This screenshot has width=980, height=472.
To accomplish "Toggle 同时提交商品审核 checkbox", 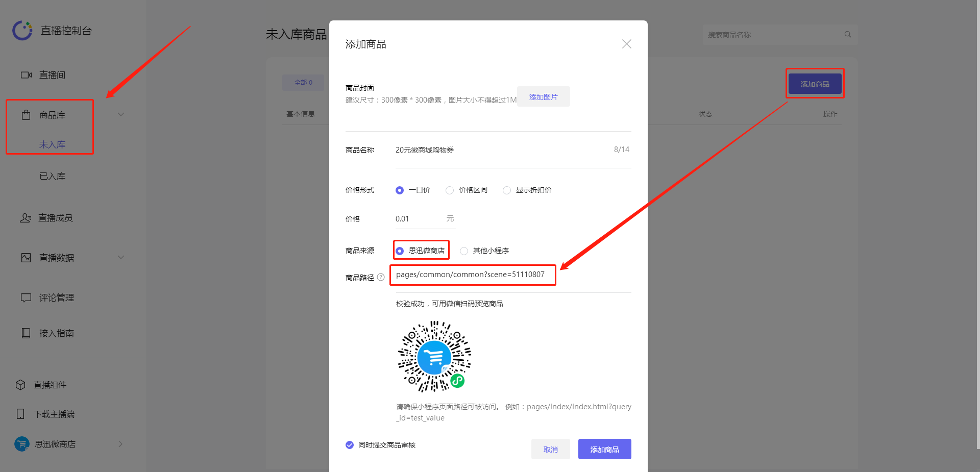I will click(x=350, y=445).
